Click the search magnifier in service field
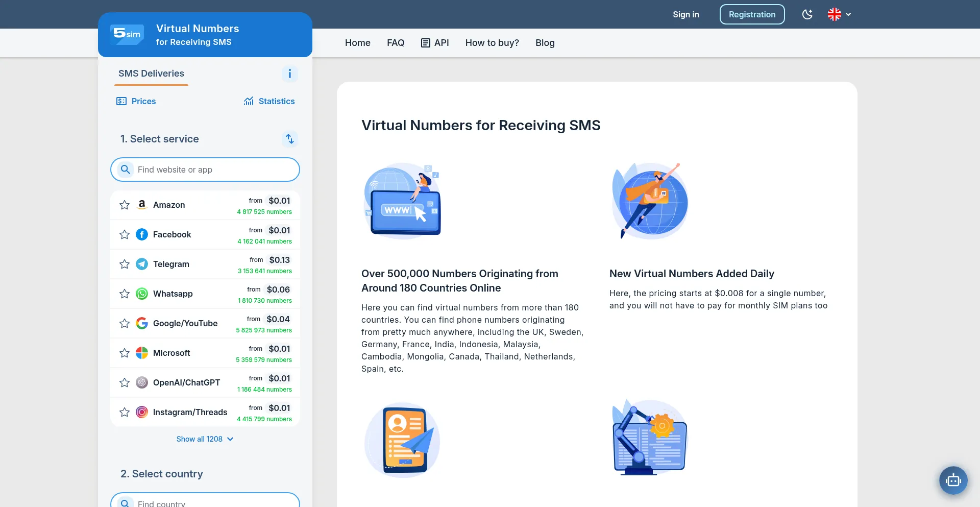 click(125, 170)
